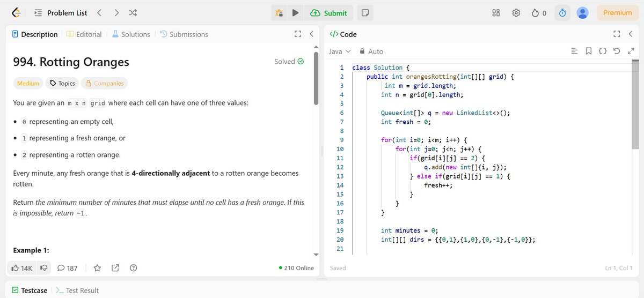The height and width of the screenshot is (298, 644).
Task: Format code with align icon
Action: click(574, 51)
